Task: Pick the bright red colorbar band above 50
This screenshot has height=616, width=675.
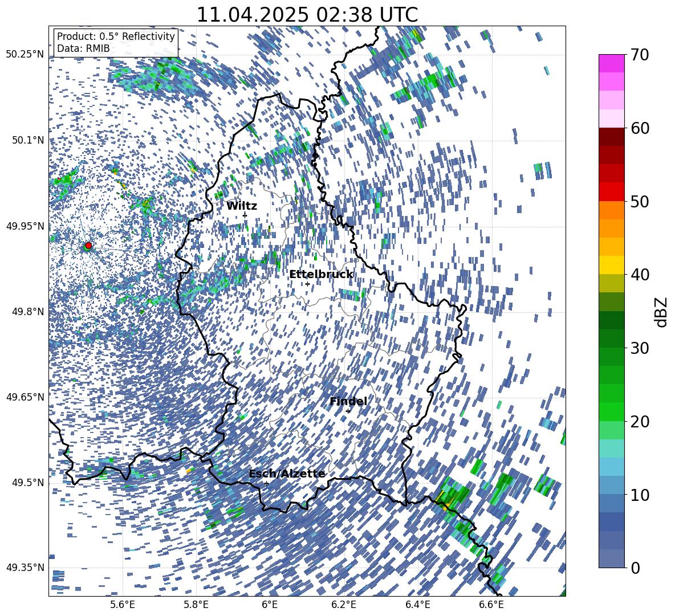Action: [x=611, y=192]
